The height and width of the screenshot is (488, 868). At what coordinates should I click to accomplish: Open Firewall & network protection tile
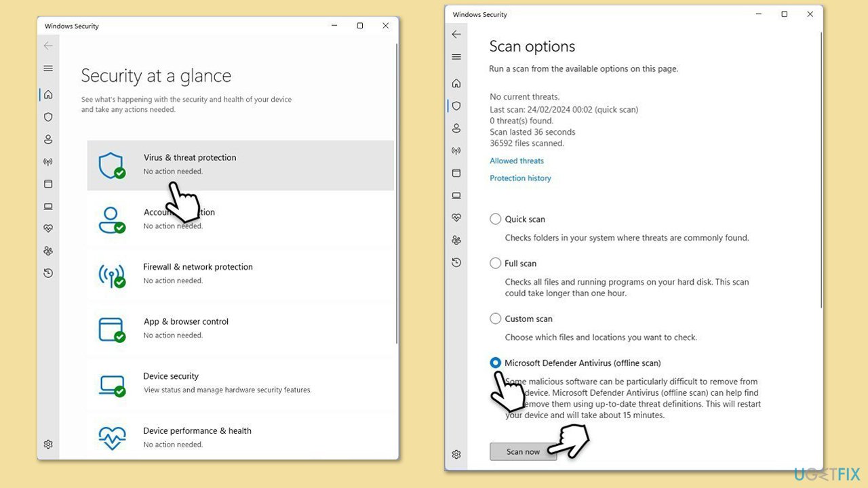241,274
